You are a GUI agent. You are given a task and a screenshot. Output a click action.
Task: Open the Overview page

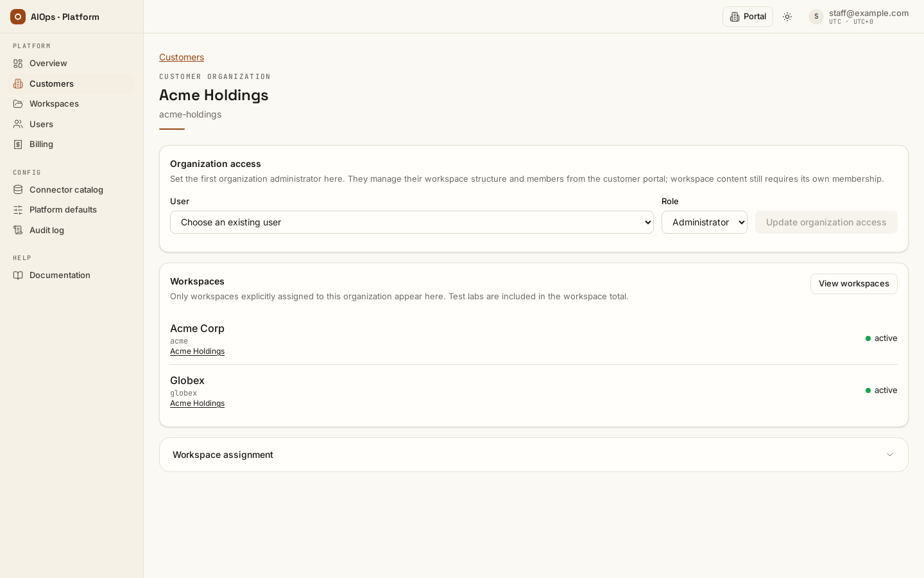[72, 64]
